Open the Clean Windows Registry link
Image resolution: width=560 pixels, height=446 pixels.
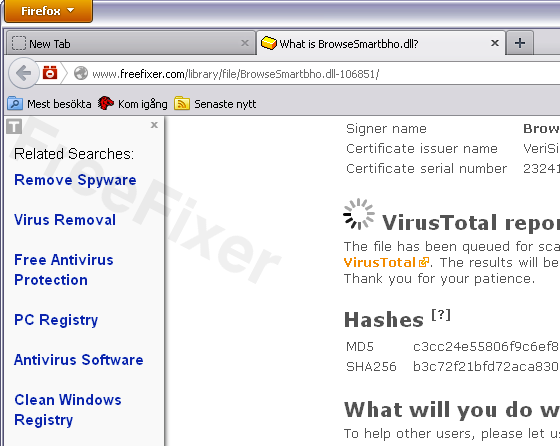68,410
